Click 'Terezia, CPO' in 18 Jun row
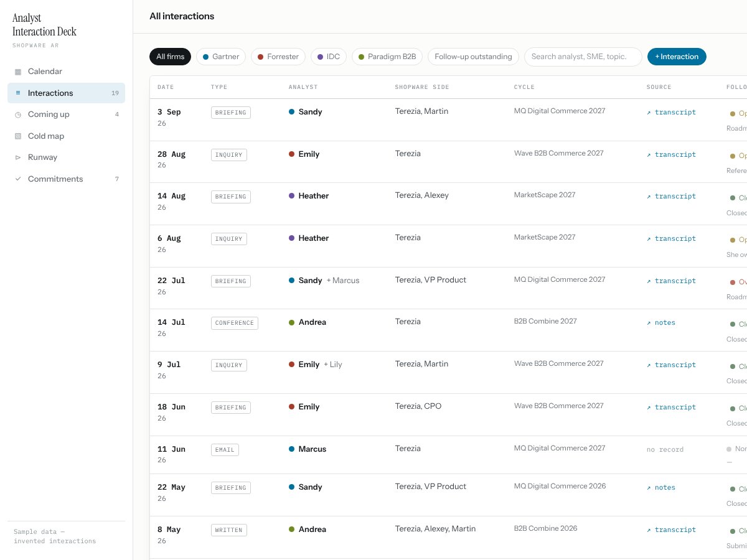 tap(418, 406)
